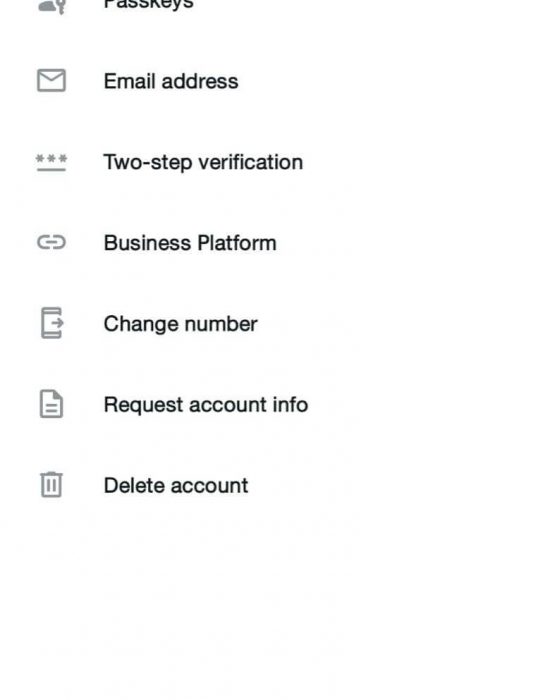Click the trash can icon for Delete account

click(51, 484)
